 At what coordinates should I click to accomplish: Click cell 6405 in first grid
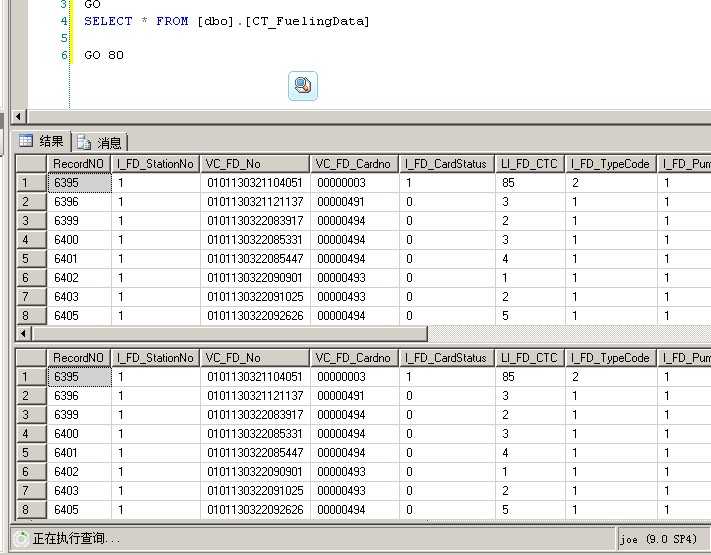79,316
